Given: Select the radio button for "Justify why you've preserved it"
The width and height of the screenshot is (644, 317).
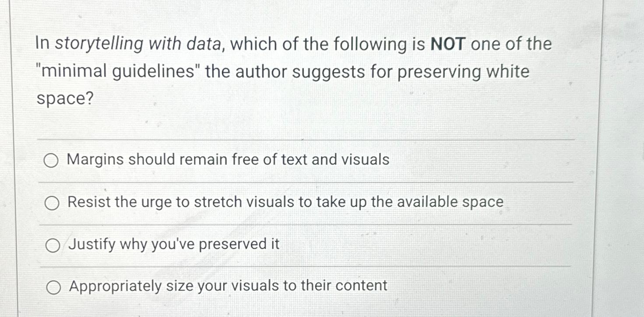Looking at the screenshot, I should pos(52,245).
